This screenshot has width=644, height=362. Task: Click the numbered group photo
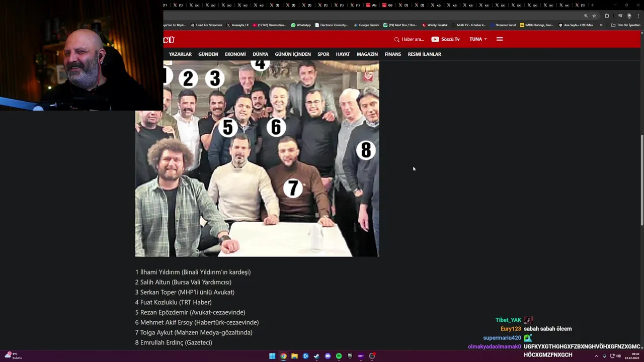click(x=257, y=158)
